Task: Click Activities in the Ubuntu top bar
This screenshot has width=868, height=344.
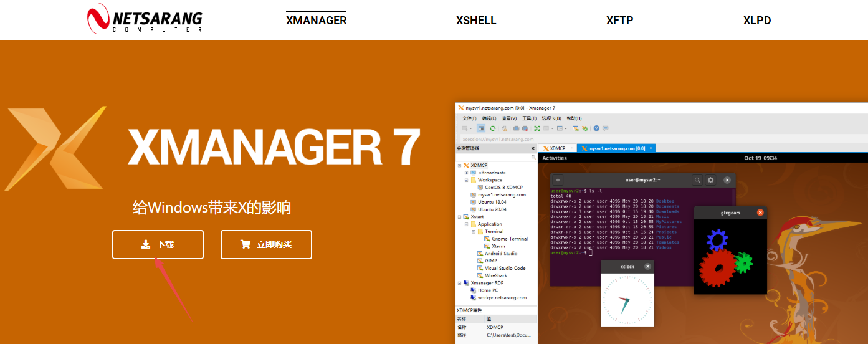Action: (x=555, y=158)
